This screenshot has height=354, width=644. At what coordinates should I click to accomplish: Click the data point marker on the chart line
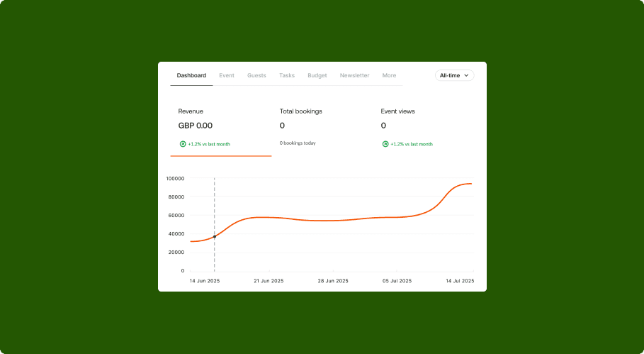[x=215, y=236]
